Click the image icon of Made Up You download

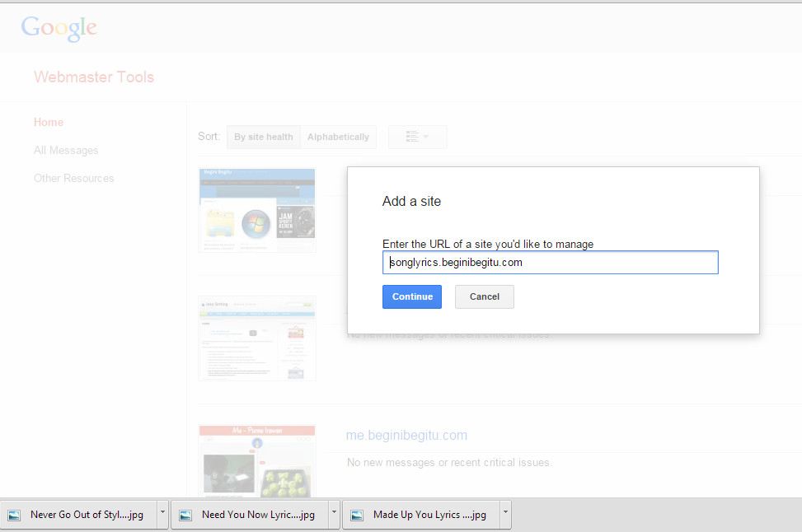(357, 516)
